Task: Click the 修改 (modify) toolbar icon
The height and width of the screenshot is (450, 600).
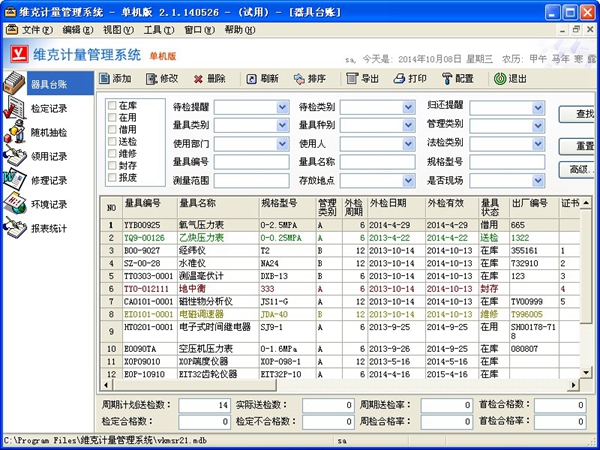Action: [152, 79]
